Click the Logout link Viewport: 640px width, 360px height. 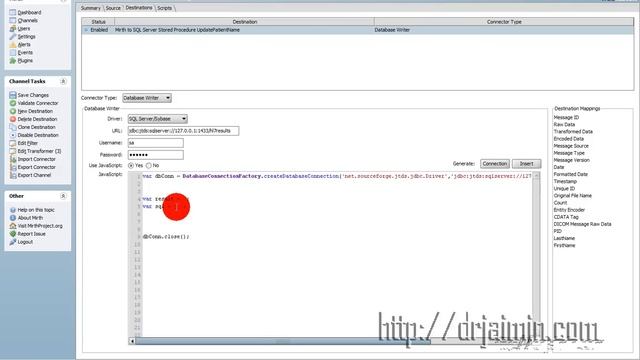point(25,242)
